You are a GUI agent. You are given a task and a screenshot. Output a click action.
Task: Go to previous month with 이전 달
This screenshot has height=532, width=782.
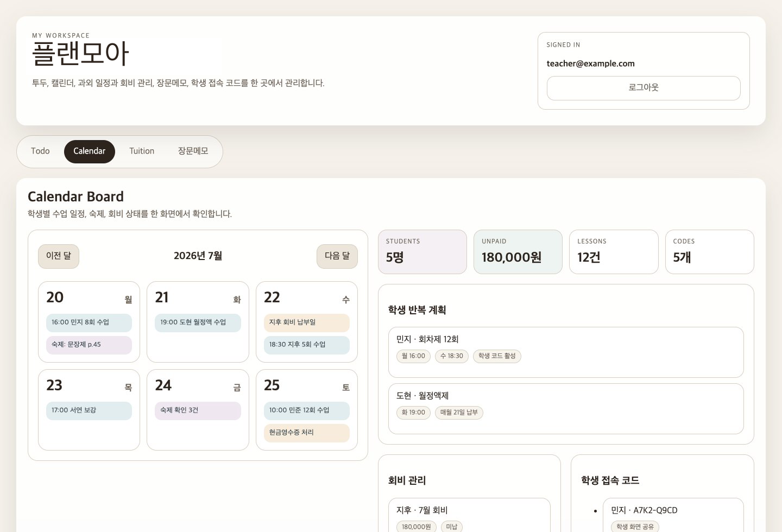(x=59, y=256)
